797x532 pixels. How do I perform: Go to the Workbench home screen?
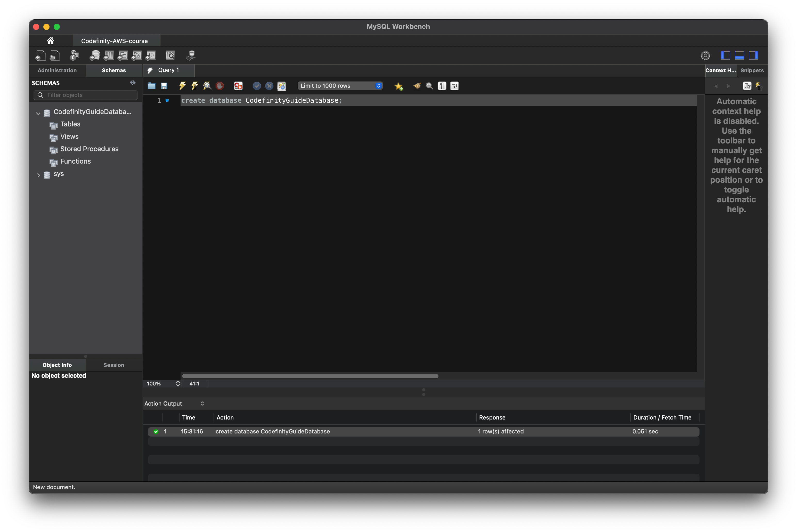[x=51, y=41]
